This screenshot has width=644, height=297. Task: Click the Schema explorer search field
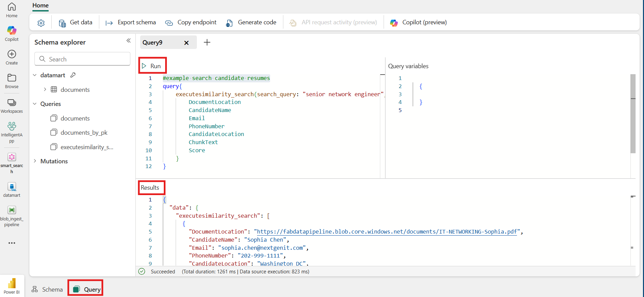[82, 59]
